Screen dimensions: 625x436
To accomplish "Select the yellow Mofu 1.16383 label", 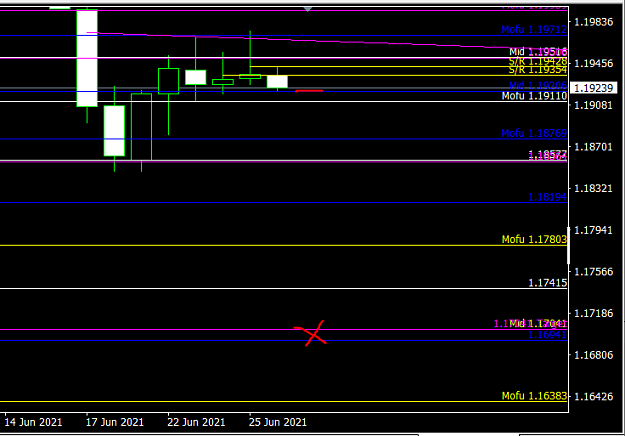I will click(534, 396).
